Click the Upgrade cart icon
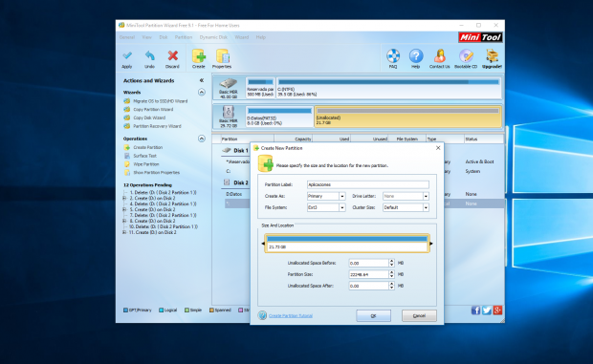 (x=492, y=55)
